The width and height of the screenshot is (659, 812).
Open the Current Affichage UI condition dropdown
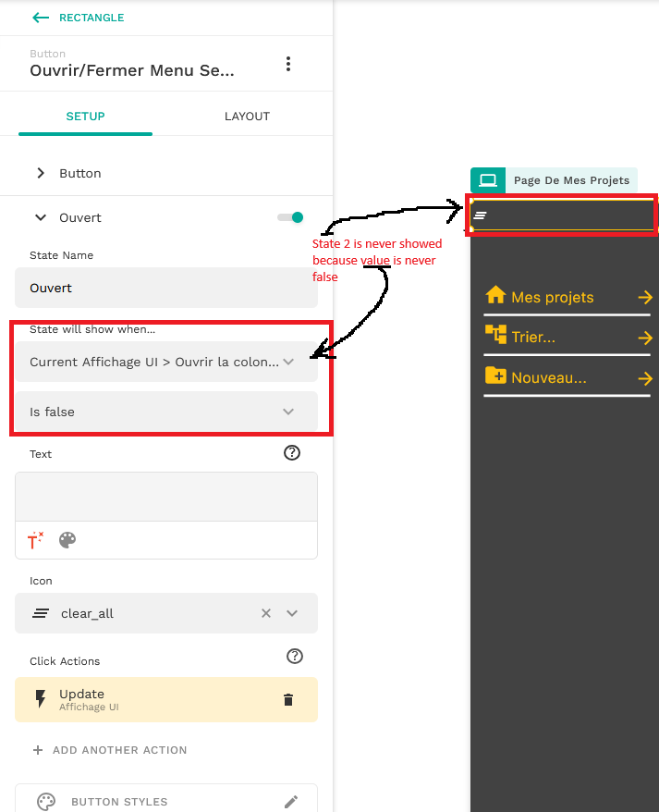tap(166, 362)
